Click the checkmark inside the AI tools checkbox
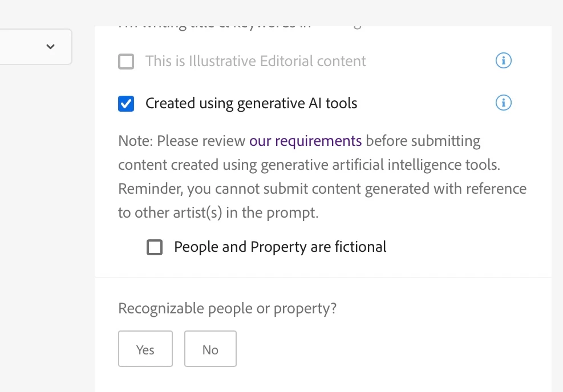Viewport: 563px width, 392px height. (x=126, y=104)
